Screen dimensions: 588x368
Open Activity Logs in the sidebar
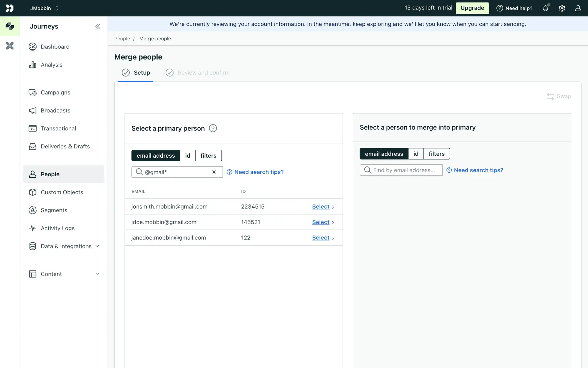tap(58, 228)
